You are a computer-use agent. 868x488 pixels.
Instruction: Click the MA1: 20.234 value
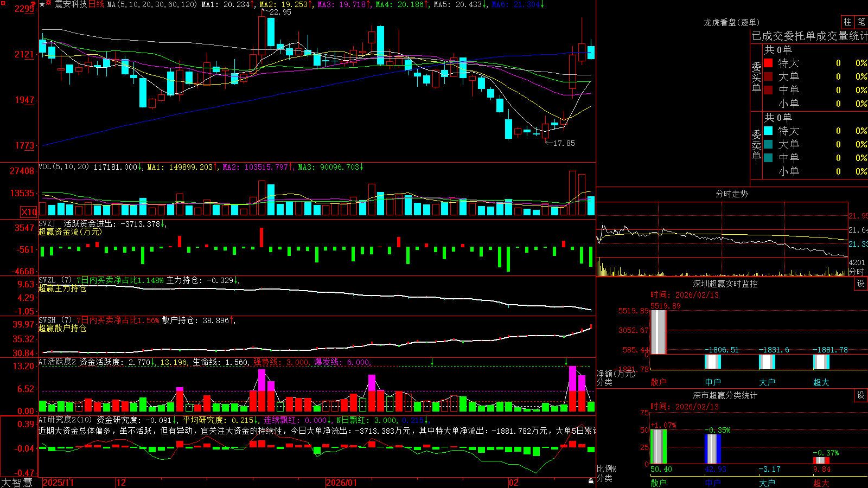(227, 4)
